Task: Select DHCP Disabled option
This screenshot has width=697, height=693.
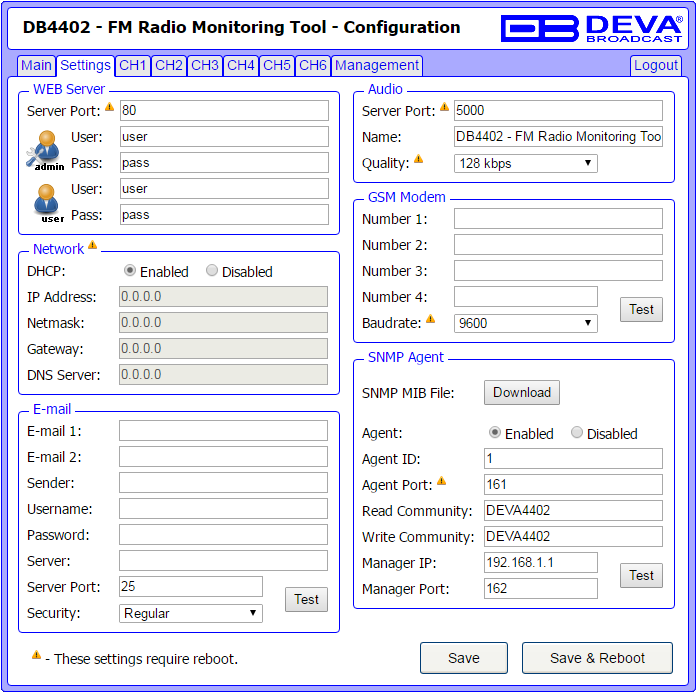Action: click(x=212, y=270)
